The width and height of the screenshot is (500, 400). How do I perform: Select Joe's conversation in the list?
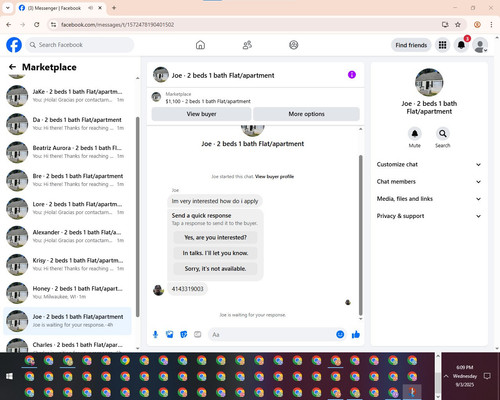point(68,321)
